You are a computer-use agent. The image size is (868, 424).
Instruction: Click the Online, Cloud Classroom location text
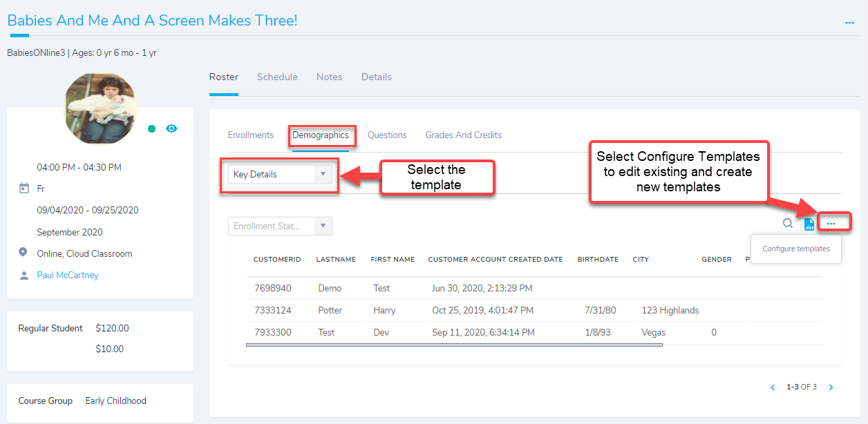[x=84, y=253]
